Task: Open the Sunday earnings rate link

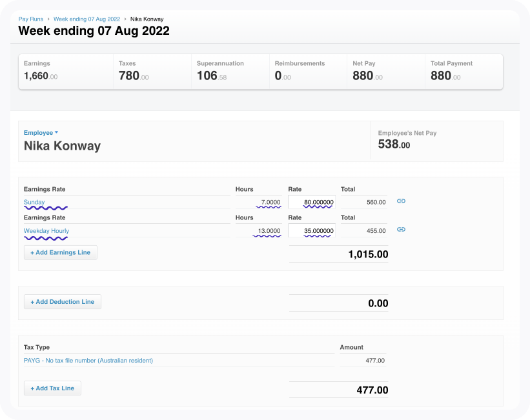Action: point(34,202)
